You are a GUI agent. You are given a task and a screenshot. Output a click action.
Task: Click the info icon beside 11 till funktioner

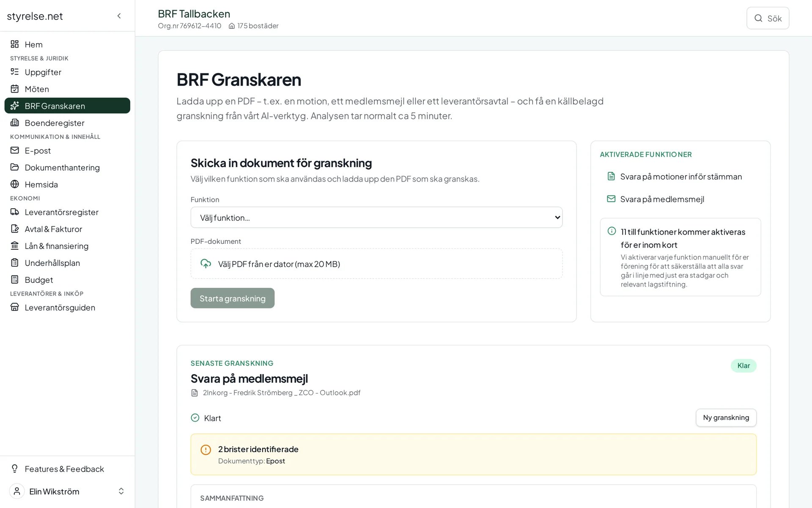612,231
